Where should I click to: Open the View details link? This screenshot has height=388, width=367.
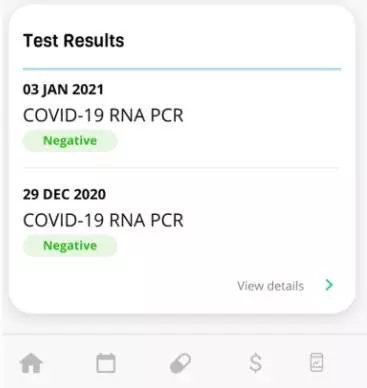click(x=270, y=286)
